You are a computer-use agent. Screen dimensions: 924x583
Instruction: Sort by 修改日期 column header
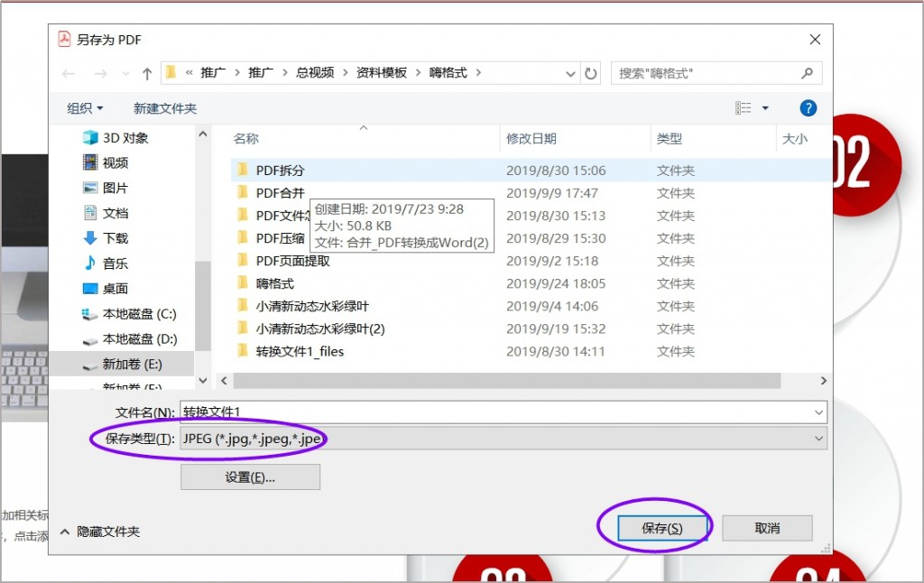[531, 138]
